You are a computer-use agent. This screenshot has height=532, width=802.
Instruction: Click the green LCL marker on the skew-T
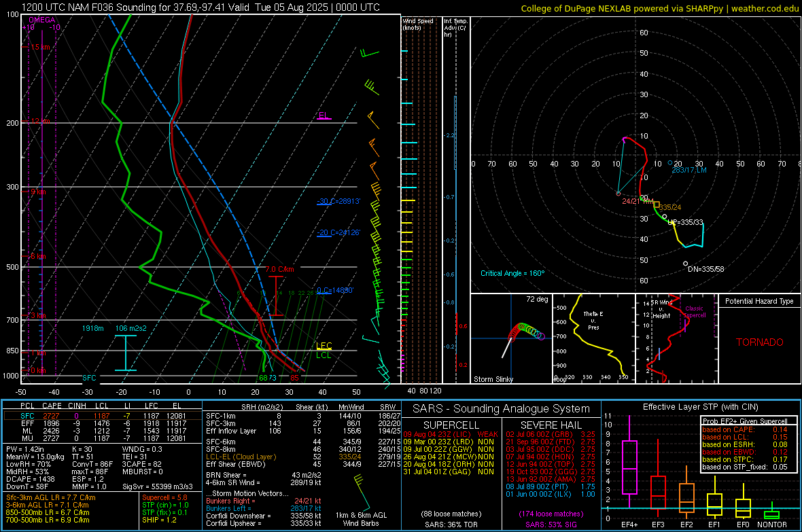(324, 355)
